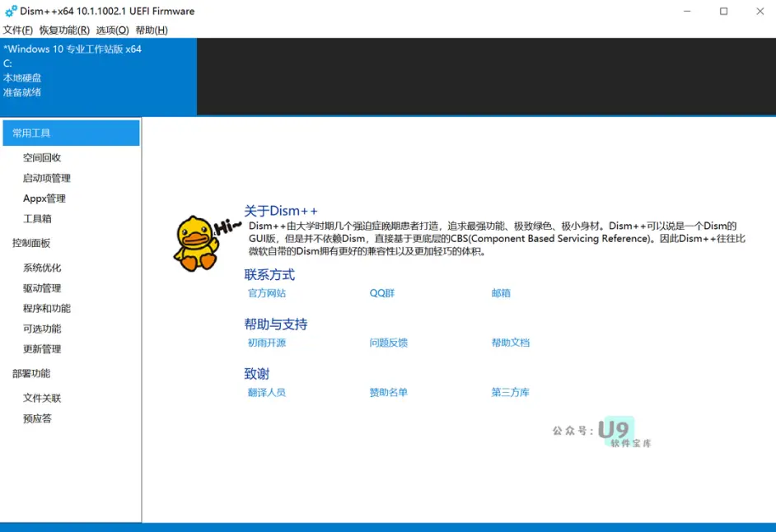Click the 帮助与支持 heading
Screen dimensions: 776x532
[276, 324]
